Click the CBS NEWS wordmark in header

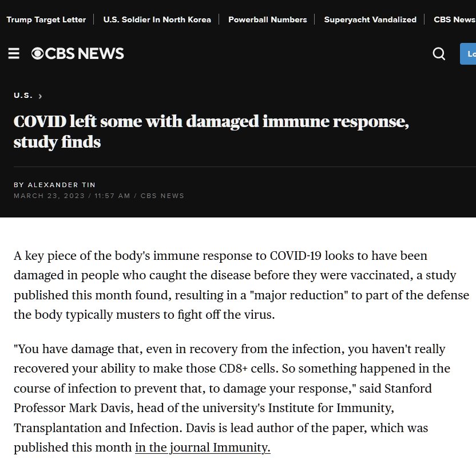(84, 54)
